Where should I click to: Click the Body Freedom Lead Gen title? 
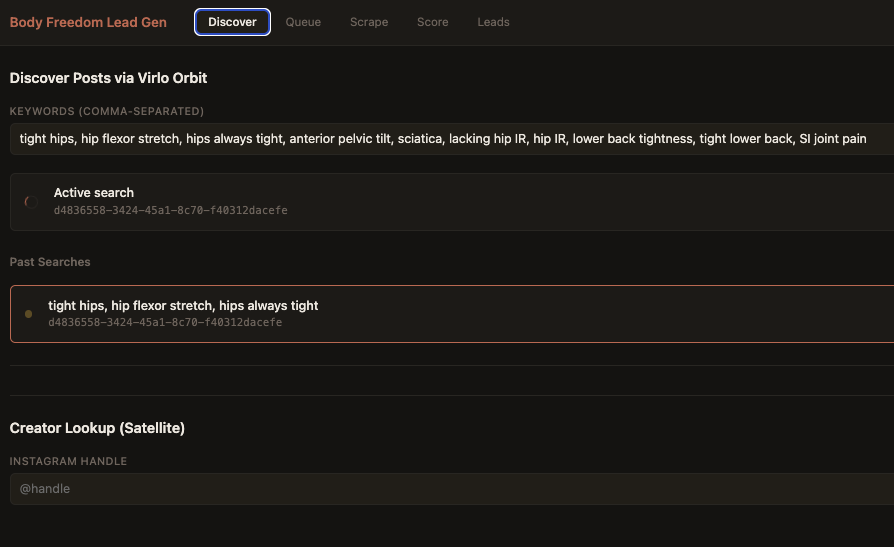pyautogui.click(x=88, y=22)
